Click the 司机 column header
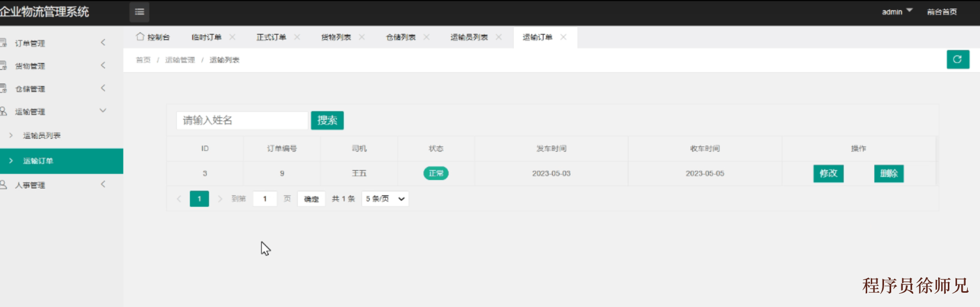The width and height of the screenshot is (980, 307). (x=359, y=148)
